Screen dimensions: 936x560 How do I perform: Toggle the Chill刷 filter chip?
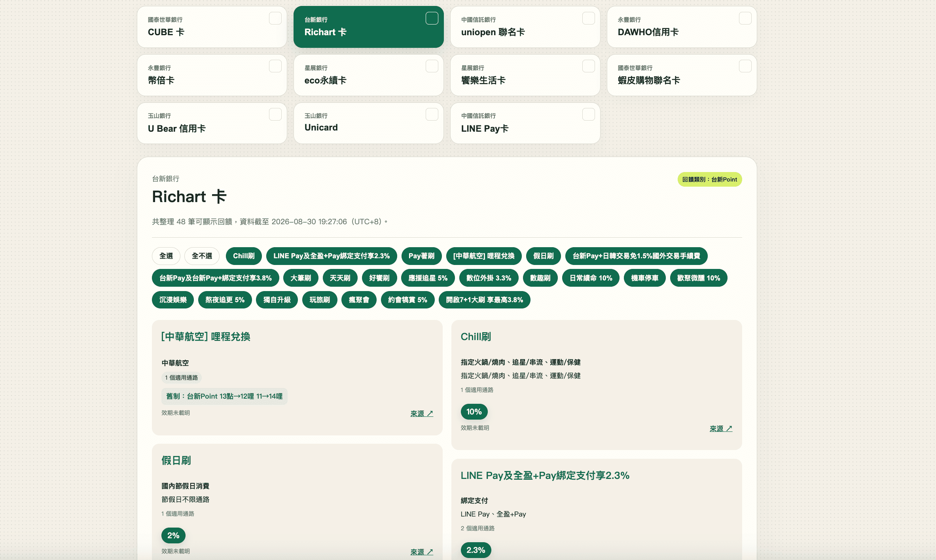click(x=244, y=256)
